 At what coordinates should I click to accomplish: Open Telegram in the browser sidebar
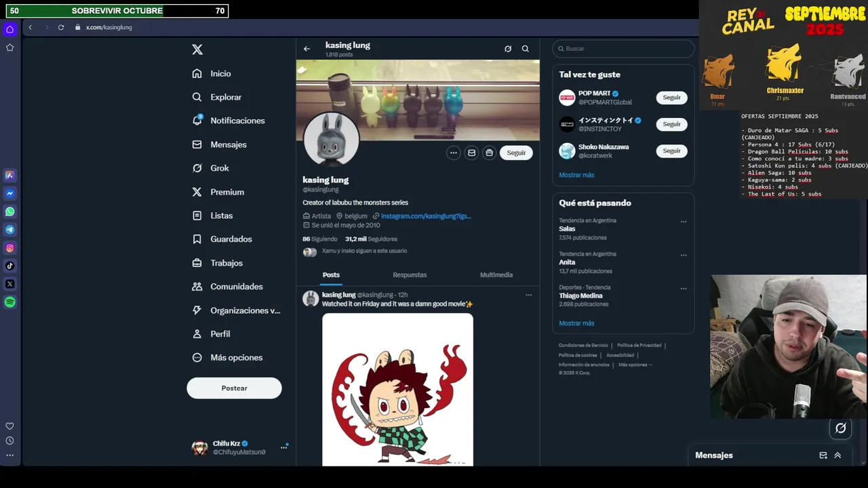click(10, 230)
